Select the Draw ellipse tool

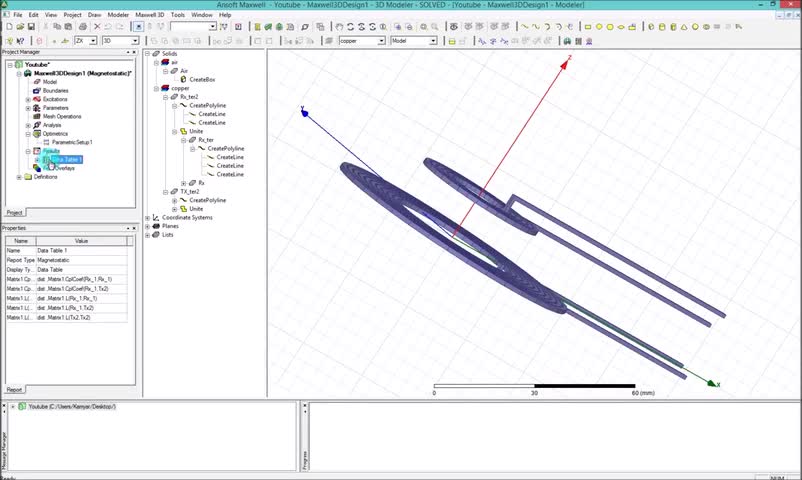click(621, 27)
